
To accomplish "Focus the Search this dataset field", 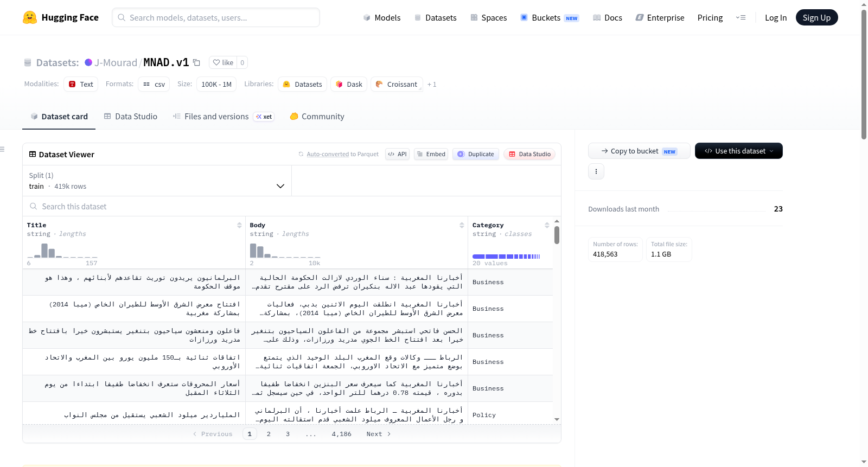I will coord(292,206).
